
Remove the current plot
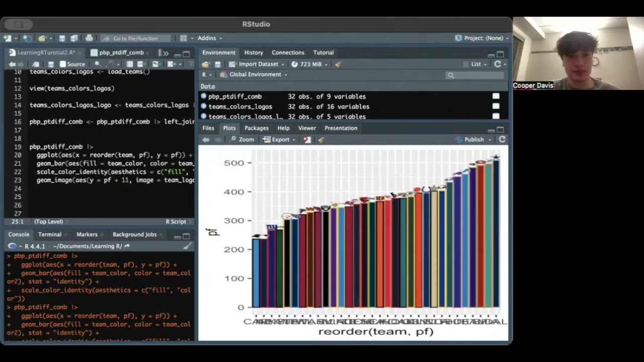point(307,140)
